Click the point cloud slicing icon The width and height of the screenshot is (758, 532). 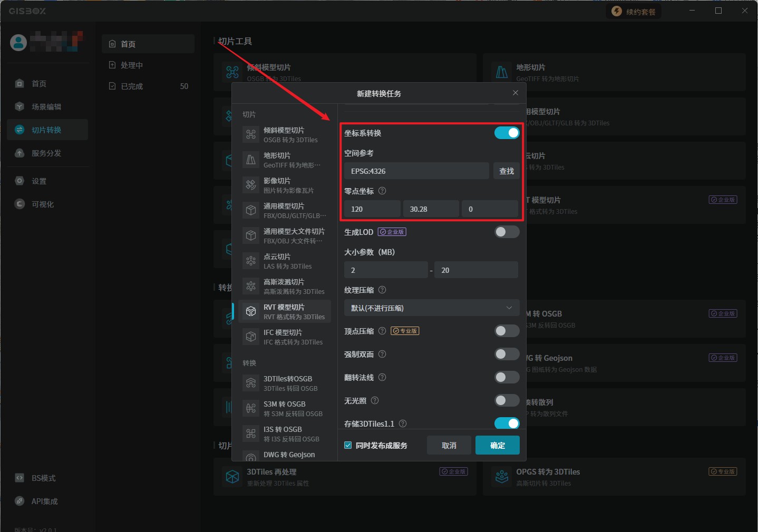251,261
